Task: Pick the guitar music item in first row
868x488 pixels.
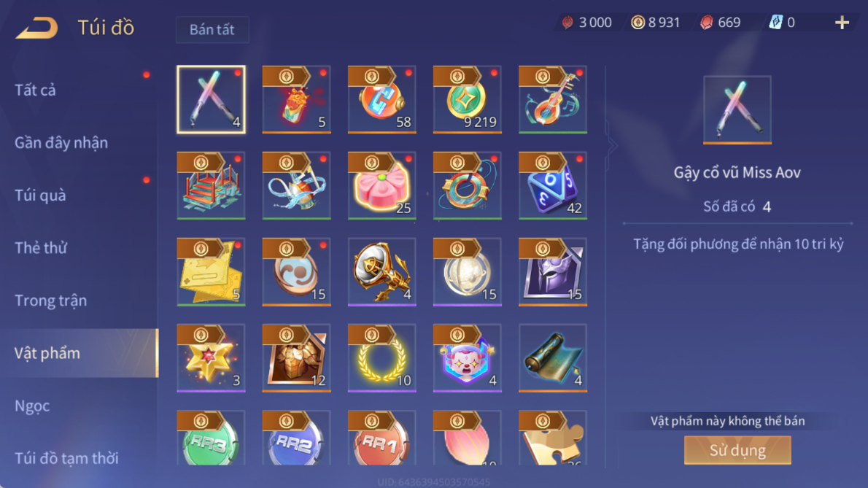Action: pos(552,100)
